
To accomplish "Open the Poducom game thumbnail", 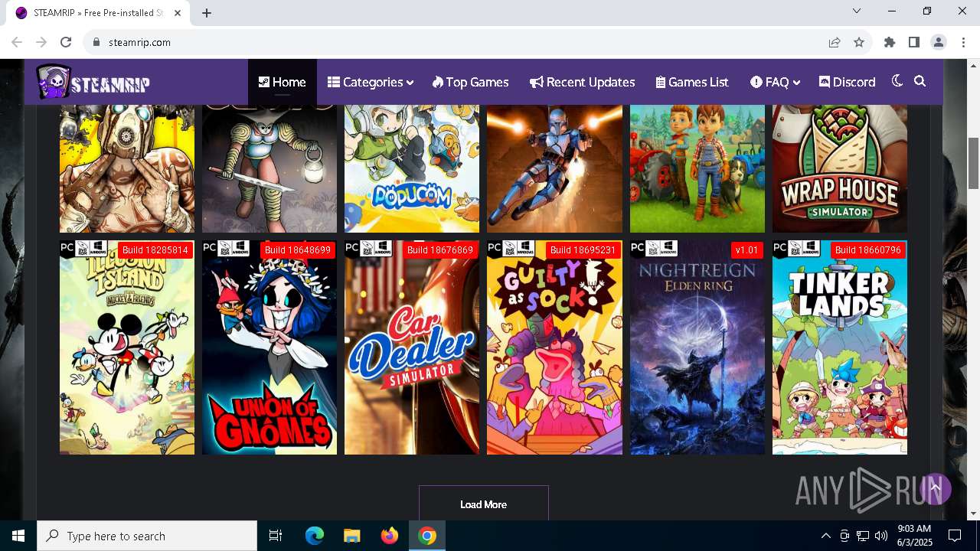I will (412, 168).
